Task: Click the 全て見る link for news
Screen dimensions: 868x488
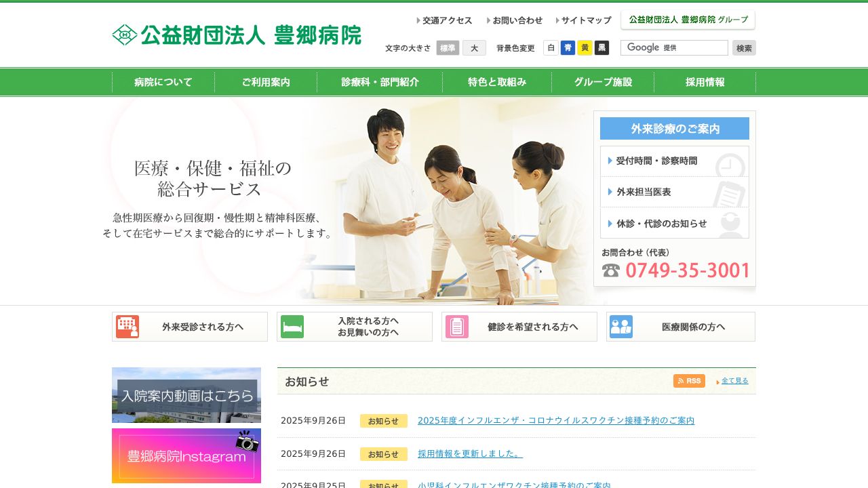Action: pyautogui.click(x=734, y=381)
